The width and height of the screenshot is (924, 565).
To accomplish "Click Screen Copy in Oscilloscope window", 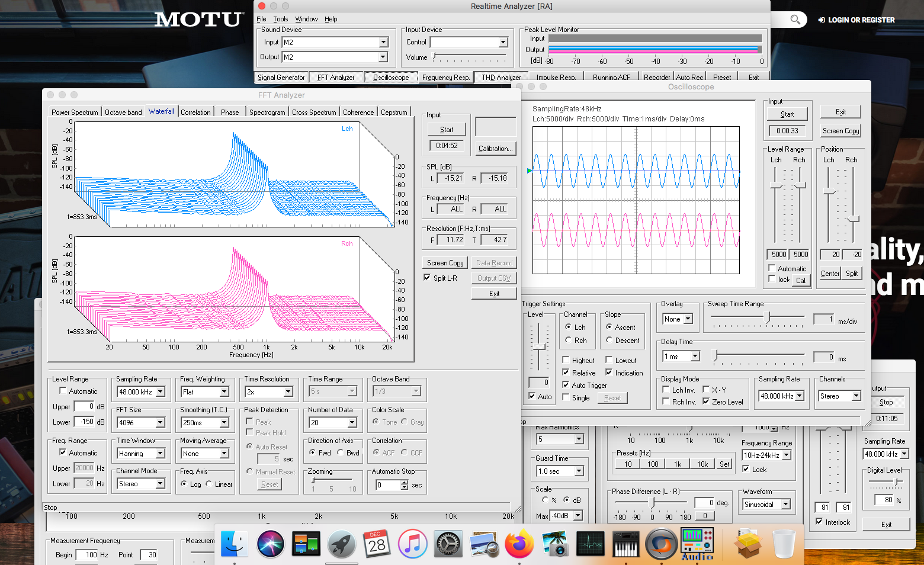I will coord(840,130).
